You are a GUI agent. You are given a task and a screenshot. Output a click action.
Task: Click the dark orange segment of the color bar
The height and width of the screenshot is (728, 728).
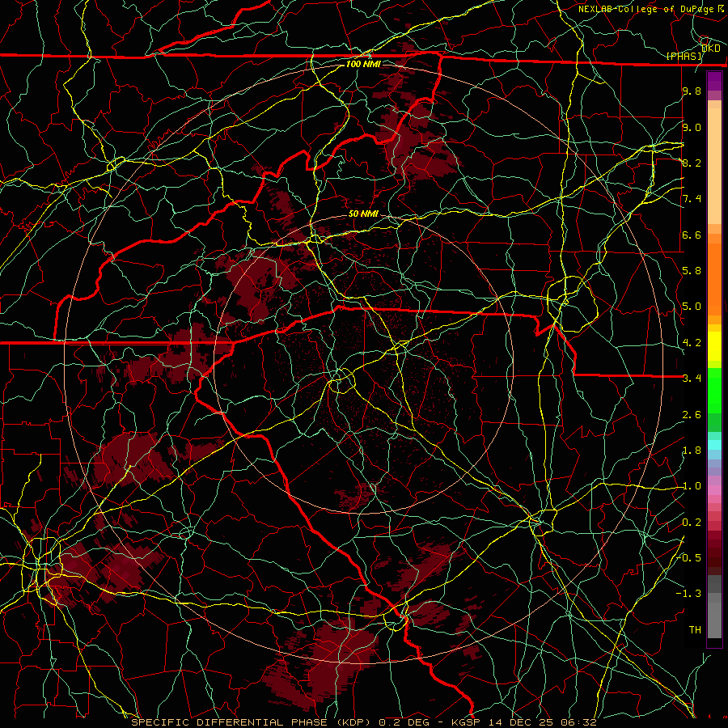[714, 280]
